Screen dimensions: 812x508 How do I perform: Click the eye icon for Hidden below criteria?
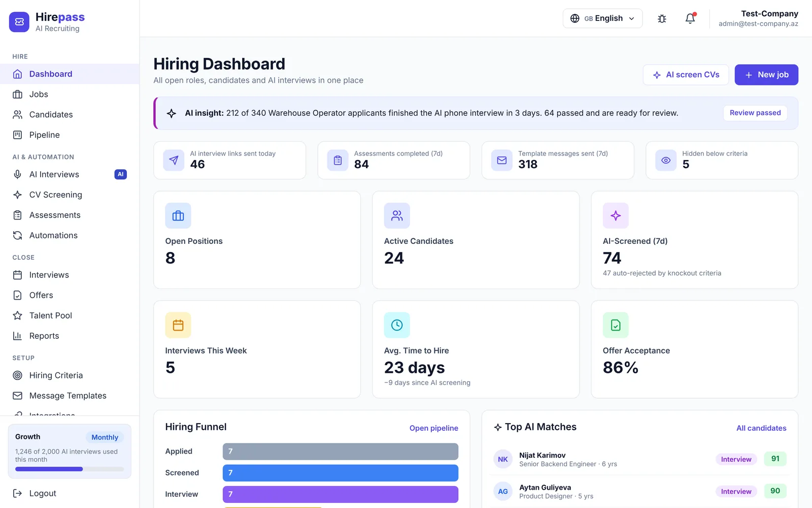pyautogui.click(x=666, y=161)
